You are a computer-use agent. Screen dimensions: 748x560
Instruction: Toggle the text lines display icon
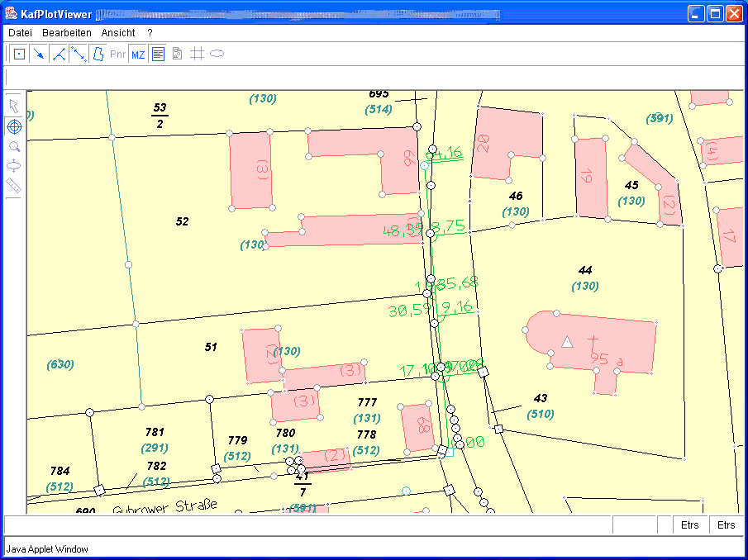158,55
